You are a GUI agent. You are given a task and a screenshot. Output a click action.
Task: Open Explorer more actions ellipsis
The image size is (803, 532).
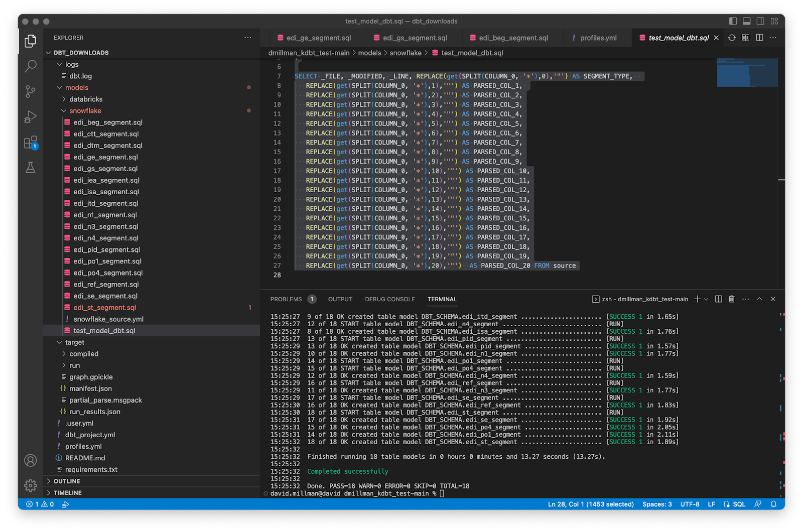(x=247, y=38)
